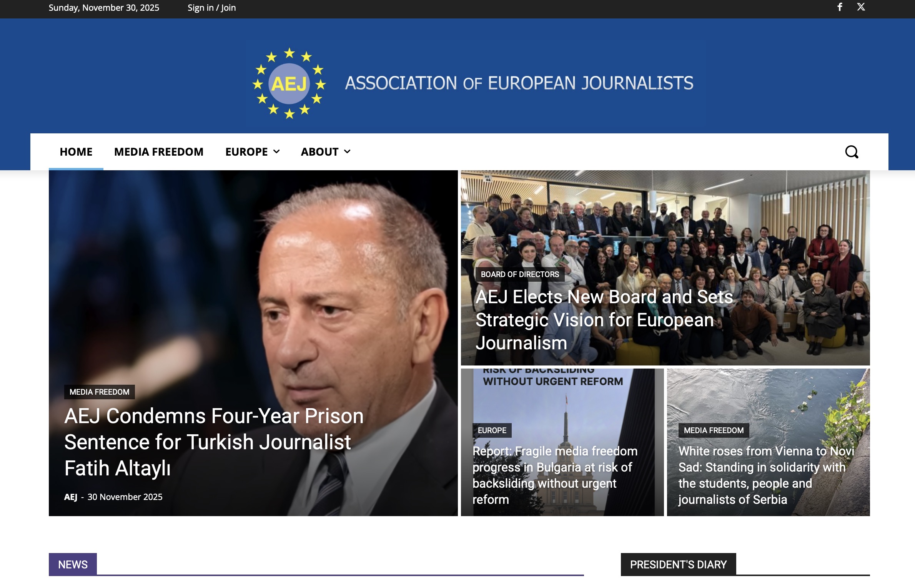This screenshot has width=915, height=588.
Task: Select the Europe category tag on Bulgaria article
Action: point(492,430)
